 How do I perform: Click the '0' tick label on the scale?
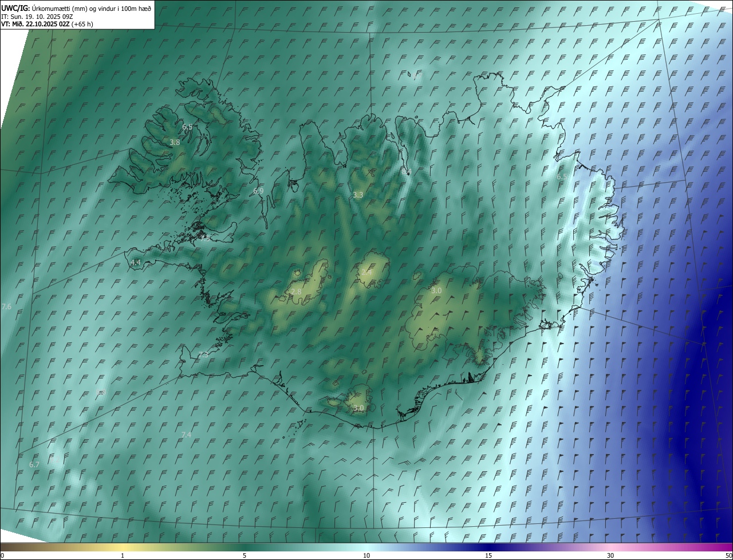(2, 555)
